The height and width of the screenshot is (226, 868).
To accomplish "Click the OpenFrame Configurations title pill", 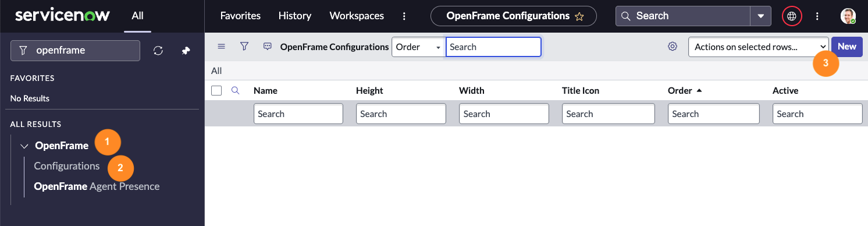I will click(514, 16).
